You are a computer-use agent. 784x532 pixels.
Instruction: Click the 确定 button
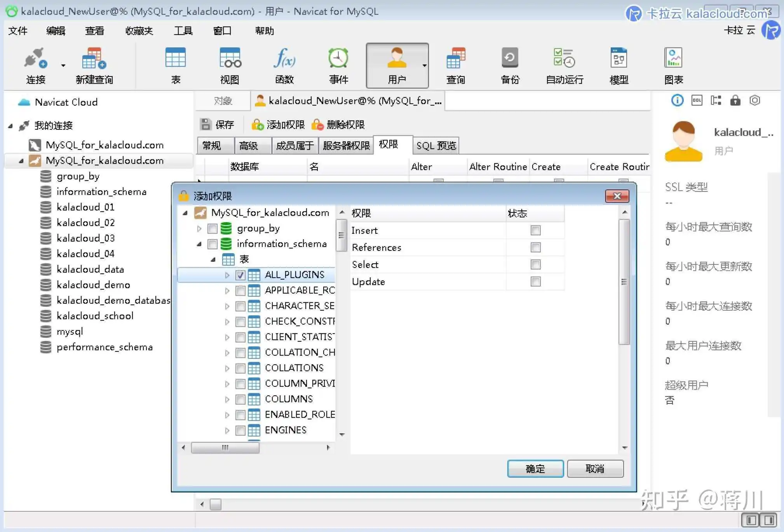(535, 469)
